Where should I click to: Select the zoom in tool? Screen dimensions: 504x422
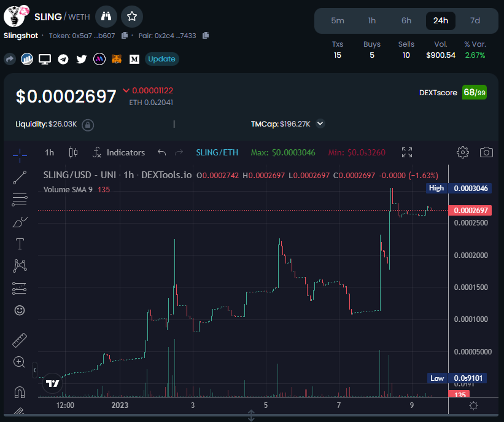(x=19, y=362)
